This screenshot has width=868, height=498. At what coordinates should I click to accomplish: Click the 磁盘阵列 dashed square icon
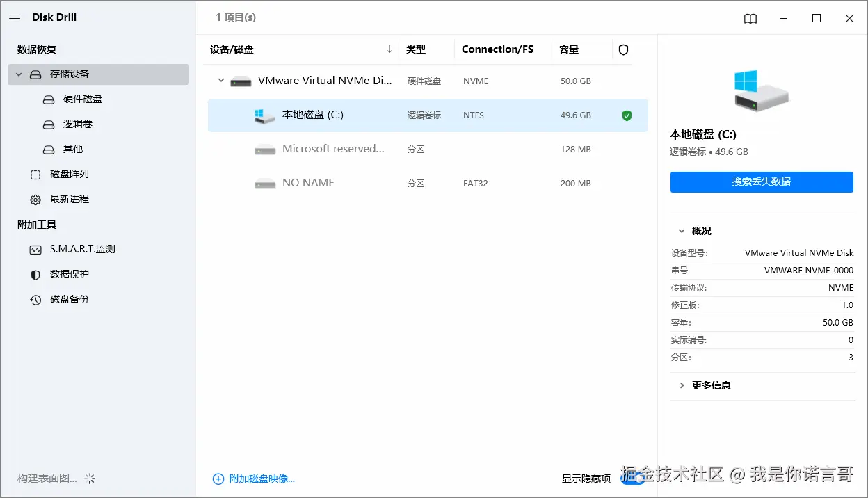tap(35, 175)
